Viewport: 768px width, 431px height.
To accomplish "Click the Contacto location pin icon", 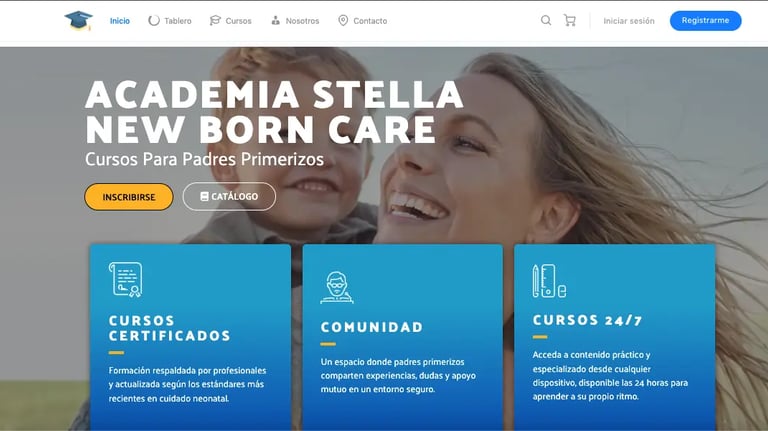I will click(x=343, y=21).
